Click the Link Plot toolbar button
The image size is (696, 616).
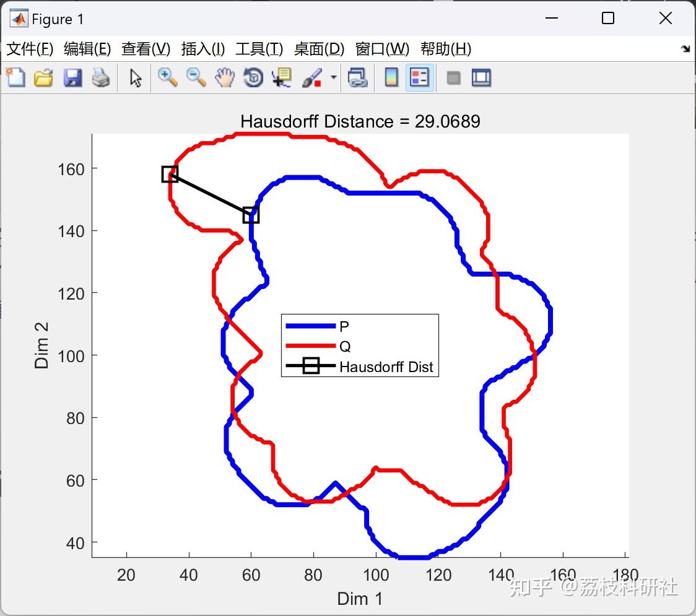[x=358, y=77]
